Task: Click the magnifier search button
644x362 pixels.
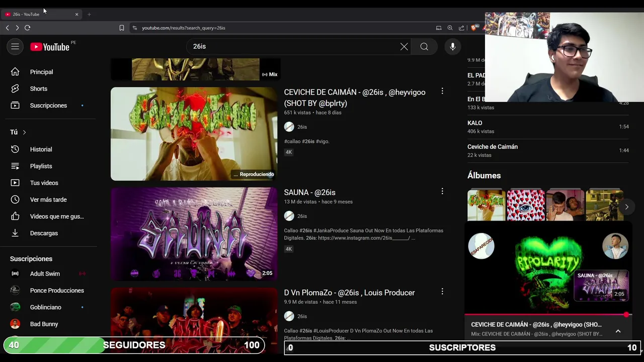Action: (x=424, y=47)
